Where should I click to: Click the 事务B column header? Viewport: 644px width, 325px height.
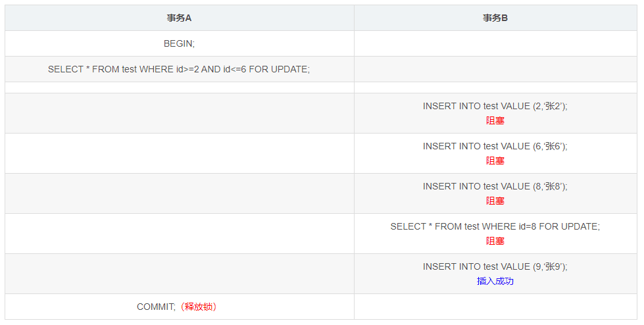click(495, 18)
